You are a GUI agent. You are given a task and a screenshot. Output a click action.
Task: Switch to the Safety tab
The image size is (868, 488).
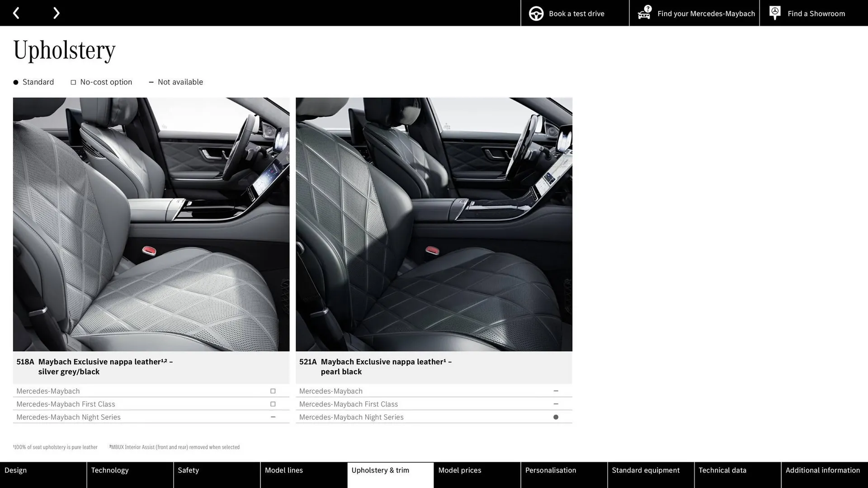tap(217, 475)
